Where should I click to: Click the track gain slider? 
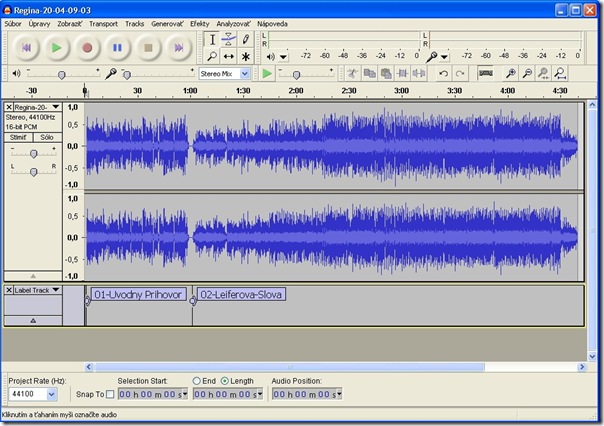pyautogui.click(x=34, y=154)
